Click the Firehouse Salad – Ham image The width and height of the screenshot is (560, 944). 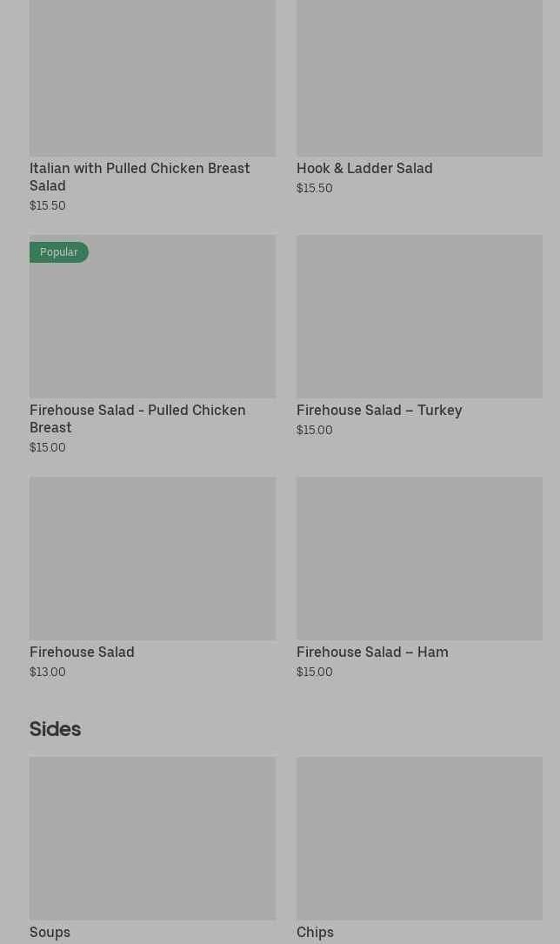(419, 558)
